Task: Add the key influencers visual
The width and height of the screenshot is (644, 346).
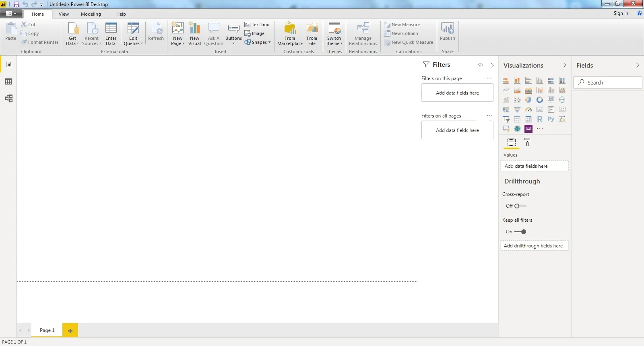Action: (562, 119)
